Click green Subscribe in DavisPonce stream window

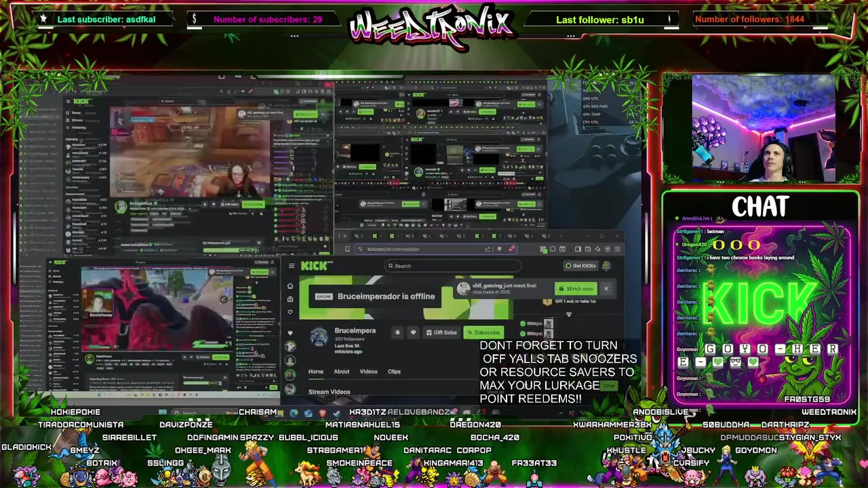220,357
